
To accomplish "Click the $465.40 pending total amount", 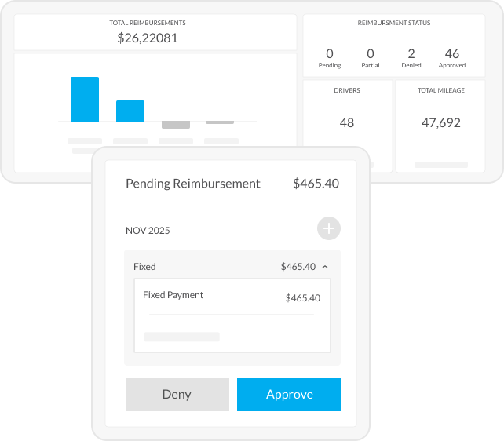I will click(x=316, y=184).
